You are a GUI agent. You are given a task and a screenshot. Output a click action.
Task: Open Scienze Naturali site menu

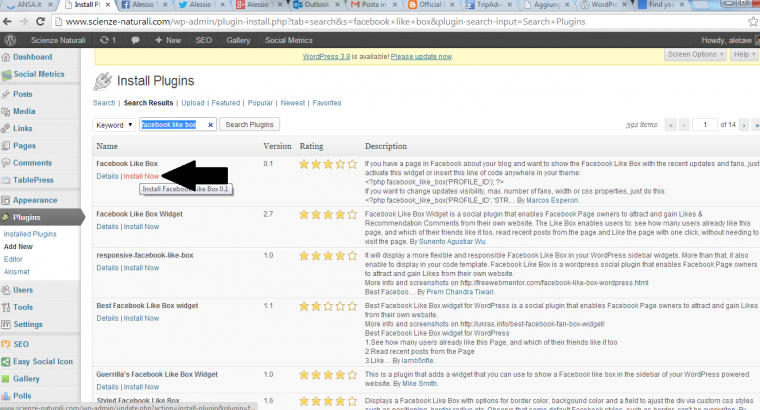(58, 40)
